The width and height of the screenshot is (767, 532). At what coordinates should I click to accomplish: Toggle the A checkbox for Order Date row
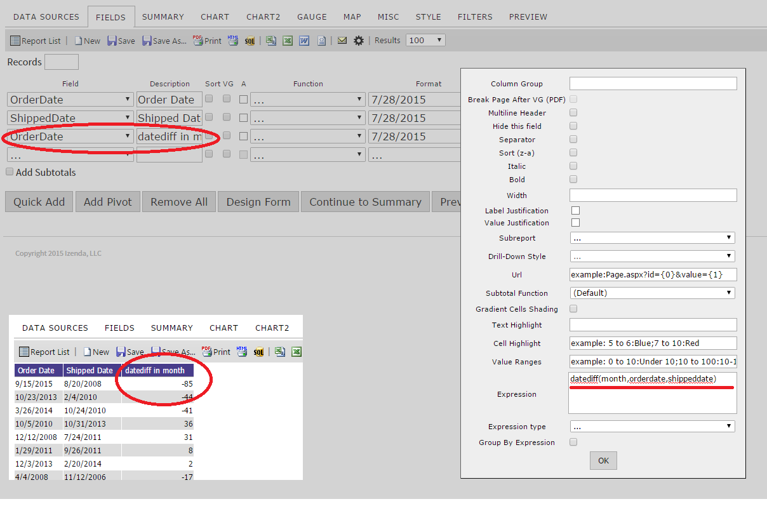[x=243, y=99]
